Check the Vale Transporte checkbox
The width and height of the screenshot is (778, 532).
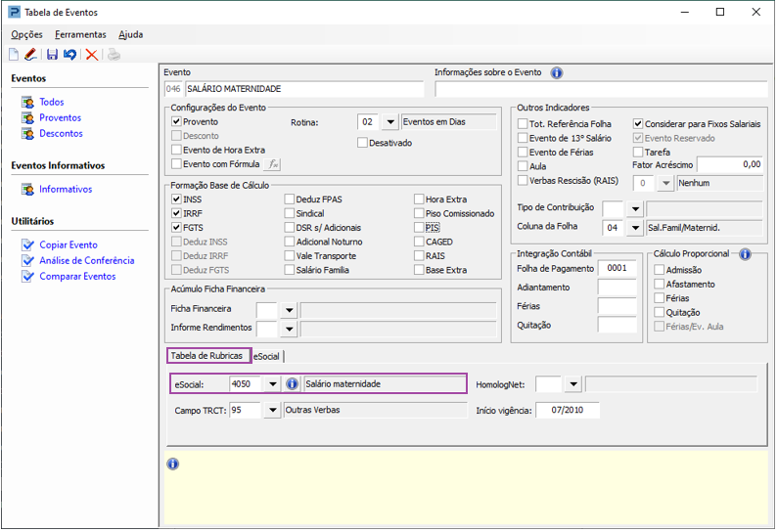290,256
